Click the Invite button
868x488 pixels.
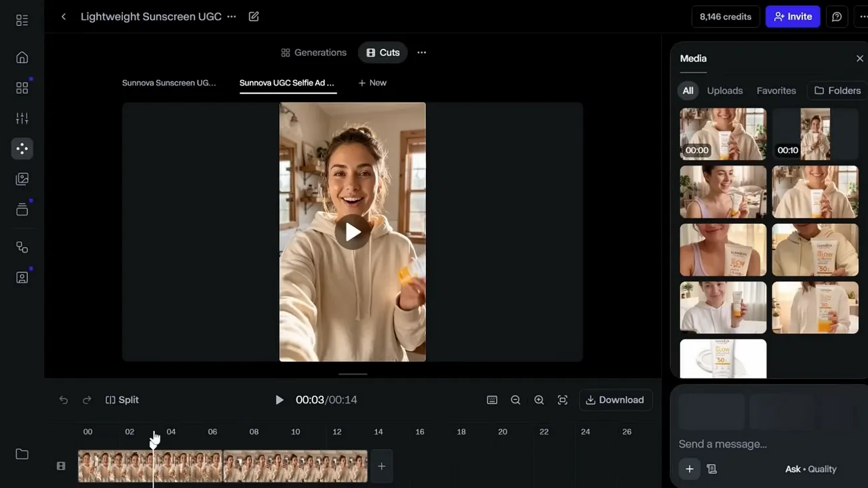click(x=793, y=17)
